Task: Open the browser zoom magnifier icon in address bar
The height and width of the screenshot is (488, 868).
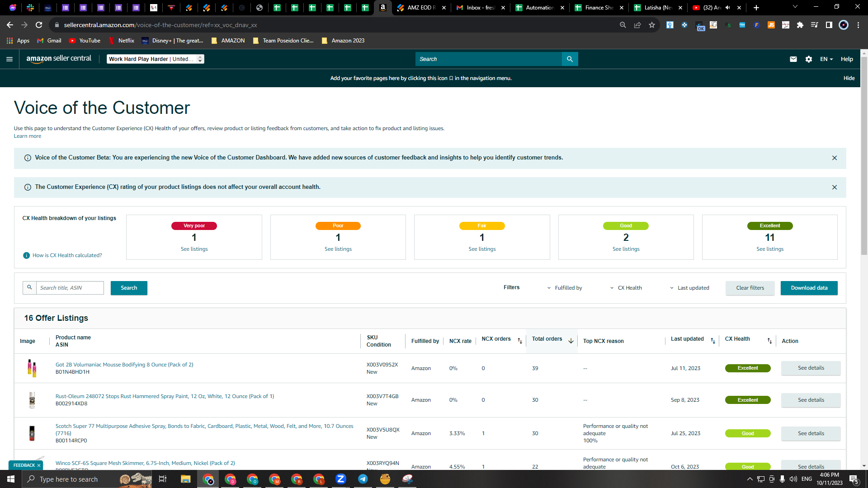Action: (x=623, y=25)
